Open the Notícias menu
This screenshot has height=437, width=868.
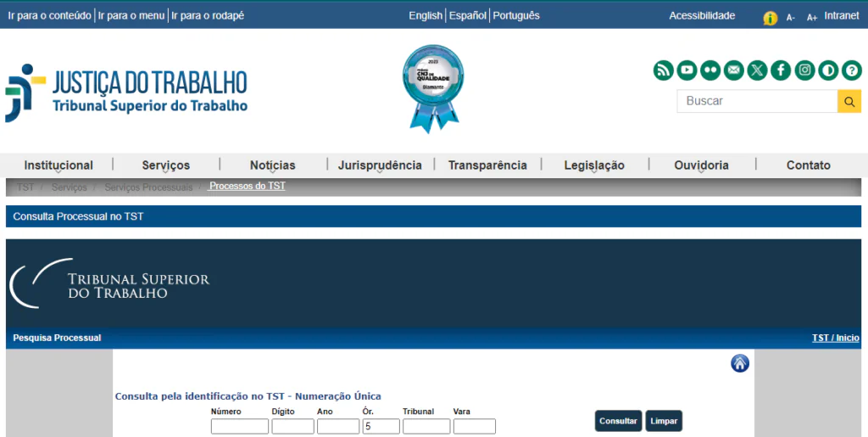click(272, 165)
